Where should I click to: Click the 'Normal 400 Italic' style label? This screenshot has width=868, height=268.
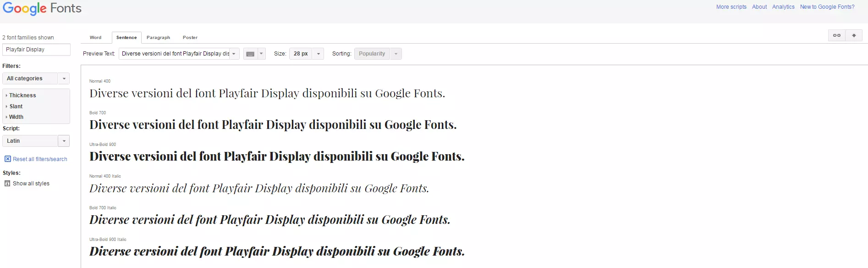[x=105, y=176]
